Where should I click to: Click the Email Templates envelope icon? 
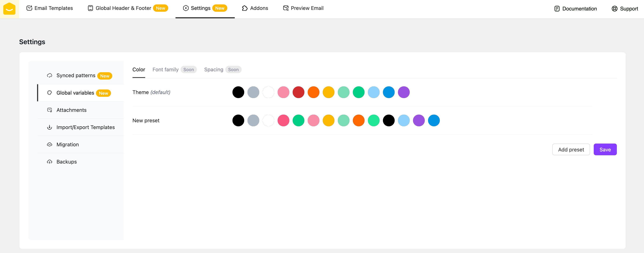pos(29,8)
